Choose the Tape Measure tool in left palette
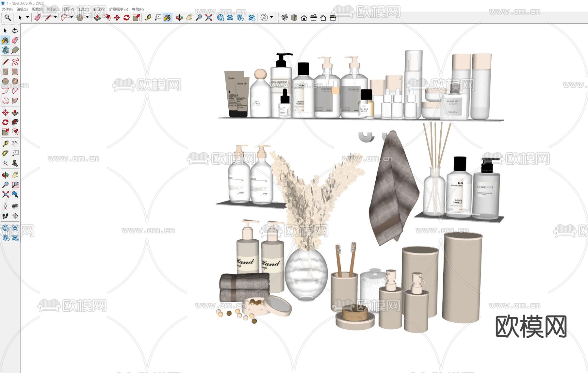588x373 pixels. (x=5, y=144)
